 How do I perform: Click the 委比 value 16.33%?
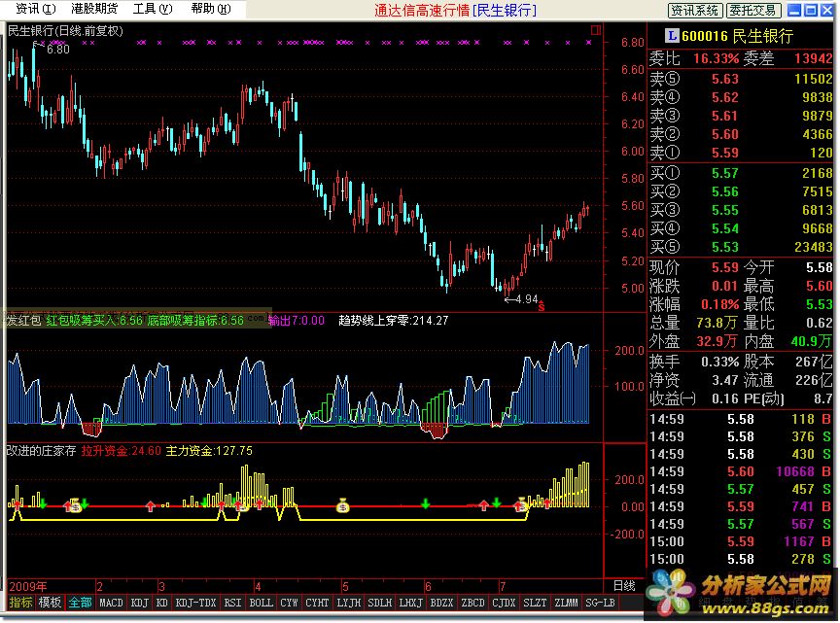click(717, 58)
